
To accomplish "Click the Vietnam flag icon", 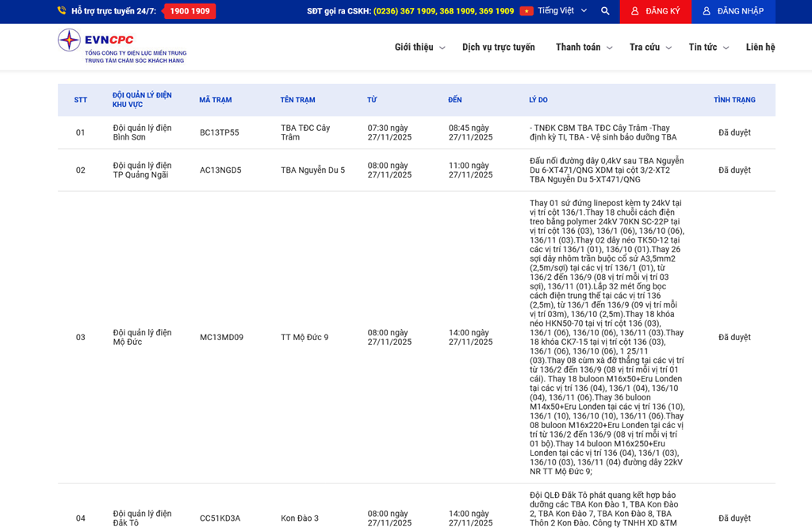I will point(527,11).
